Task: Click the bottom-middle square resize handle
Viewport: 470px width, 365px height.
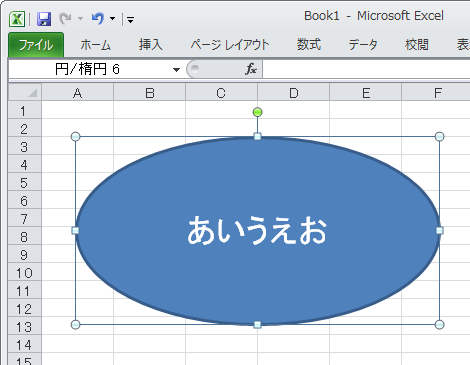Action: click(257, 325)
